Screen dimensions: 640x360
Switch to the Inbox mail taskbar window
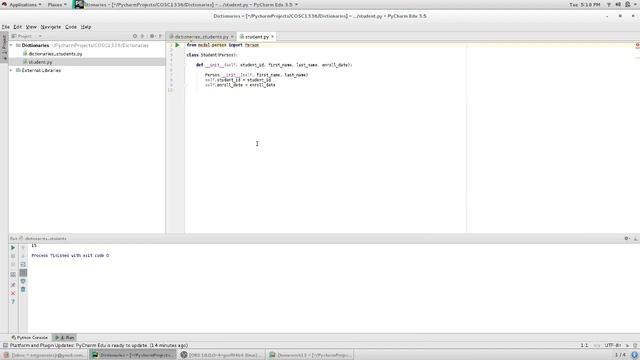44,355
